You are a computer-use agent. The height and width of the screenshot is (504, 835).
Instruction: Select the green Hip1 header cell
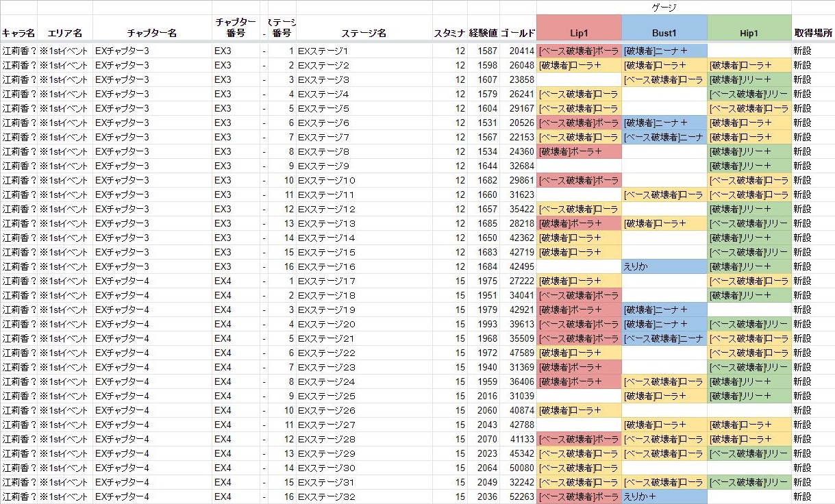(x=749, y=32)
